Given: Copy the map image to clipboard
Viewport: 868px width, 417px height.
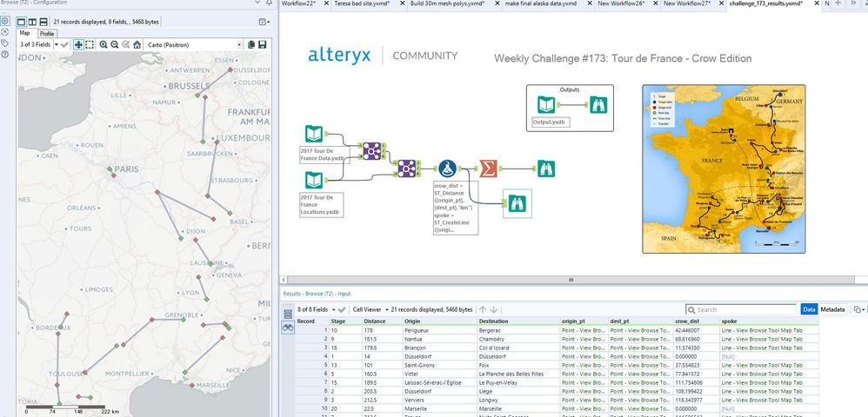Looking at the screenshot, I should (x=251, y=45).
